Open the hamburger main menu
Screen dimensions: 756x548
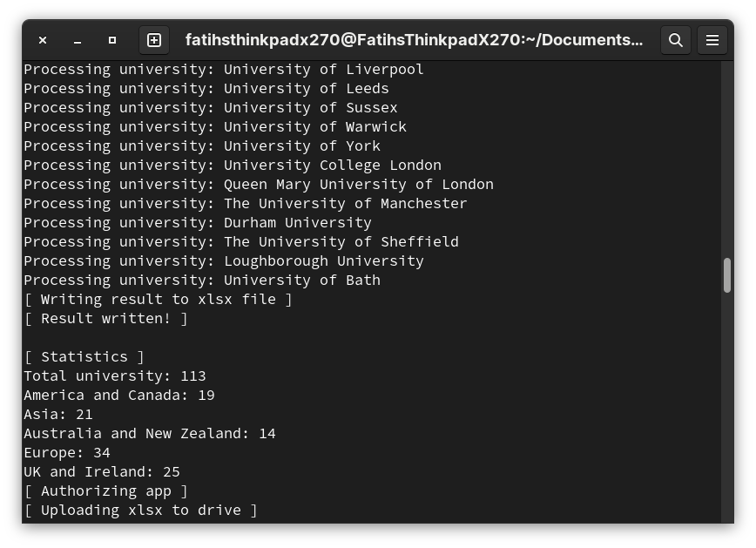coord(712,40)
